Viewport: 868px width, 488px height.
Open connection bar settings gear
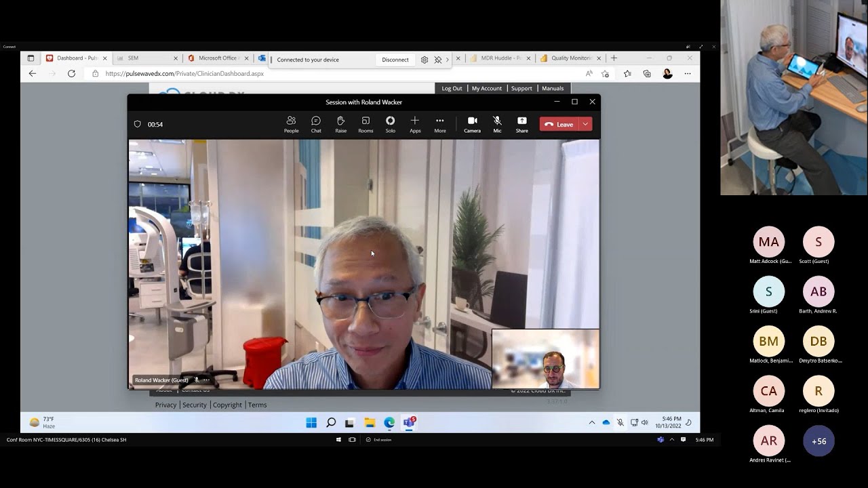coord(425,60)
